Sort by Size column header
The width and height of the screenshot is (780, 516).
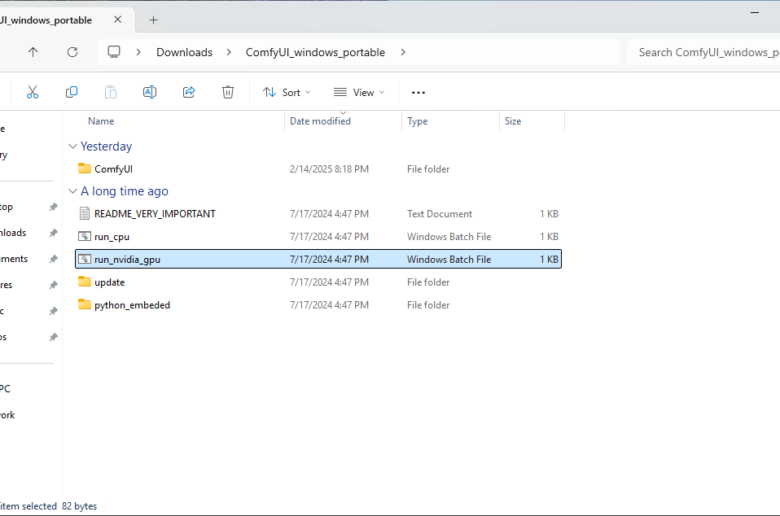tap(513, 121)
